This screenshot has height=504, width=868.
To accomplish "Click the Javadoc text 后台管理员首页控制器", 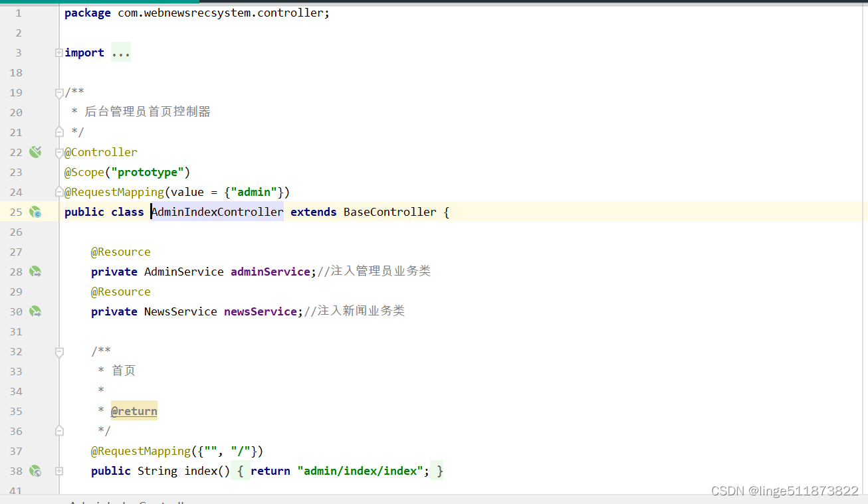I will (x=148, y=112).
